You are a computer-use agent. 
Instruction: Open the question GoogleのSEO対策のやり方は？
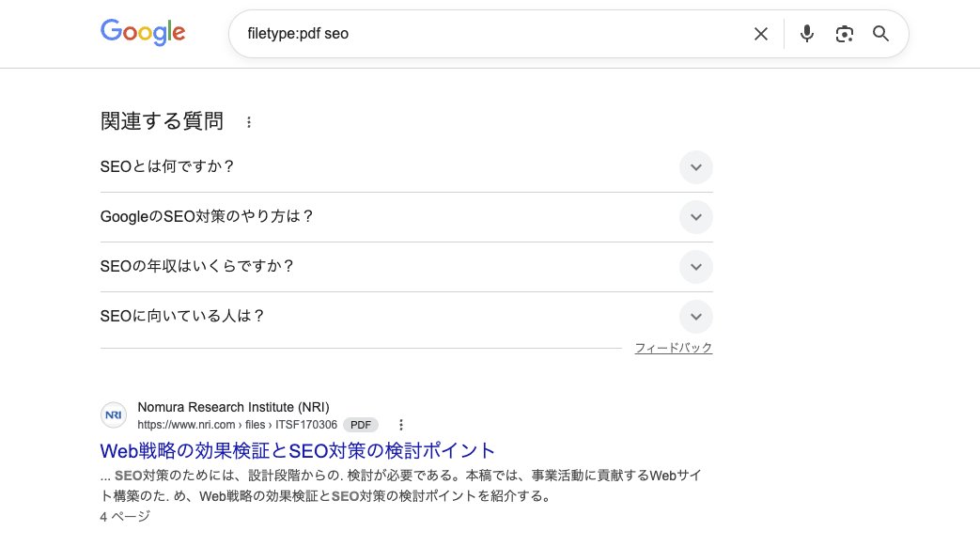click(207, 217)
